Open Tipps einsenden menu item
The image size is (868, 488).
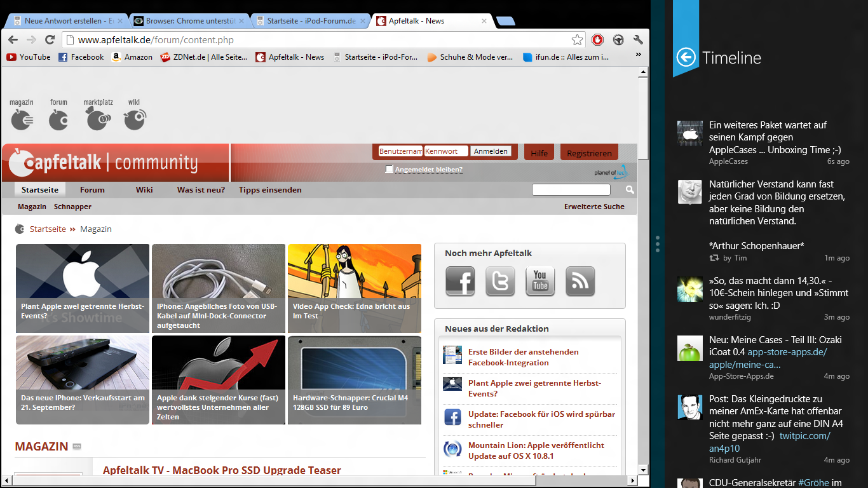(270, 189)
